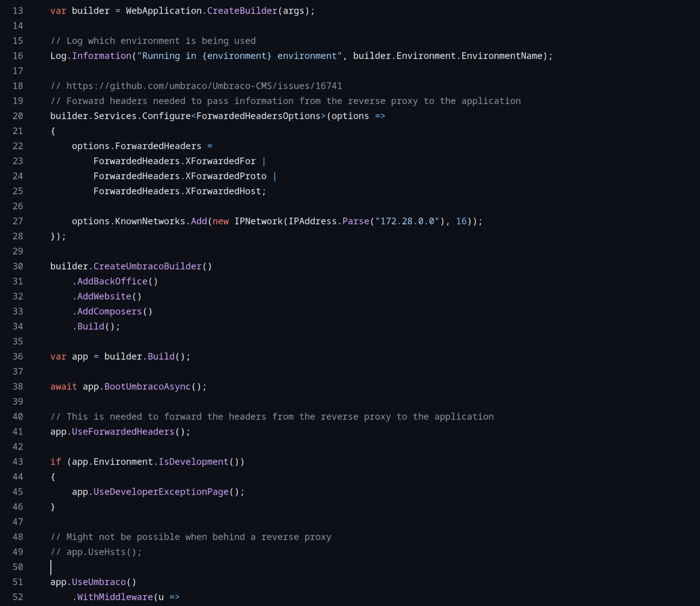Viewport: 700px width, 606px height.
Task: Click the UseDeveloperExceptionPage call
Action: pos(161,492)
